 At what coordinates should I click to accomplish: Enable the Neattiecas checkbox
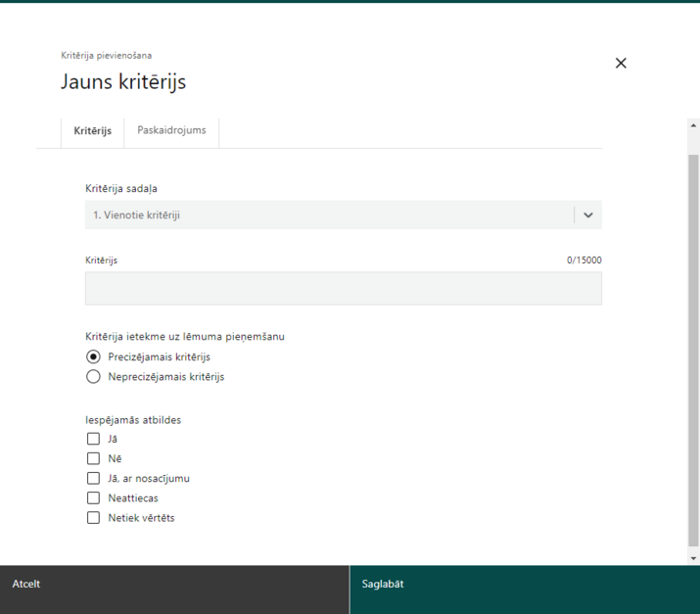click(x=93, y=497)
